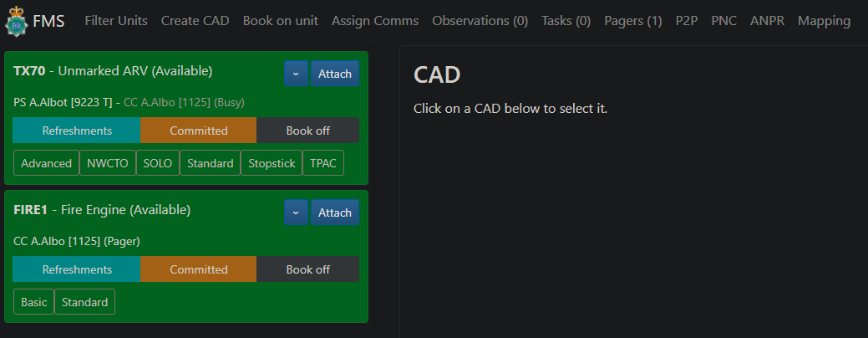Image resolution: width=868 pixels, height=338 pixels.
Task: Open Create CAD from the navbar
Action: pos(195,21)
